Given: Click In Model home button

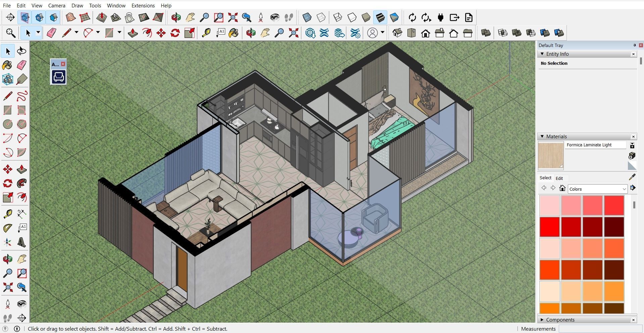Looking at the screenshot, I should pyautogui.click(x=562, y=188).
